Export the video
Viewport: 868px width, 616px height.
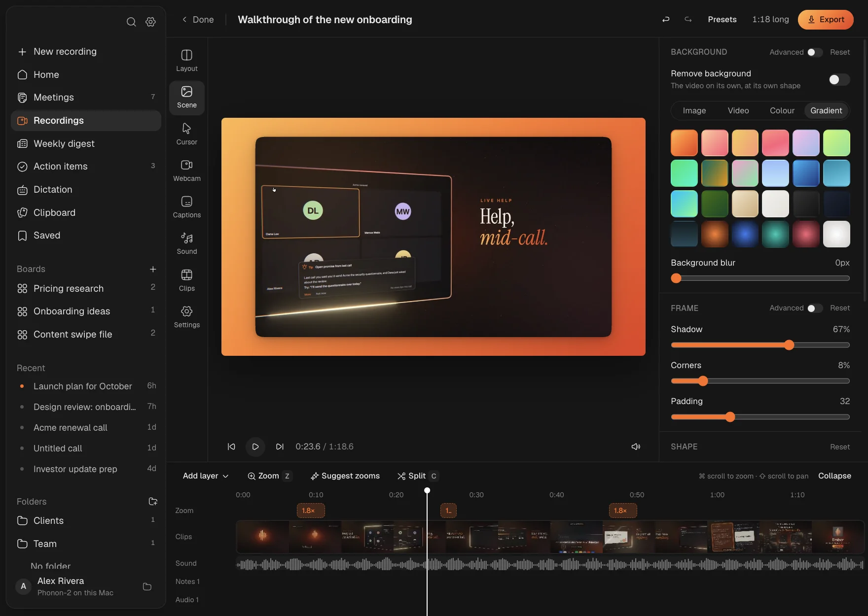click(x=826, y=19)
